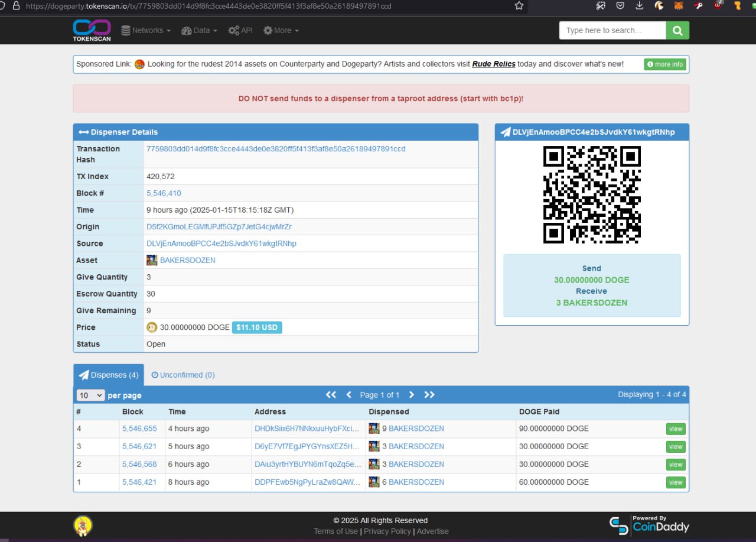Open the Origin address D5f2KGmo link
The height and width of the screenshot is (542, 756).
click(x=219, y=227)
